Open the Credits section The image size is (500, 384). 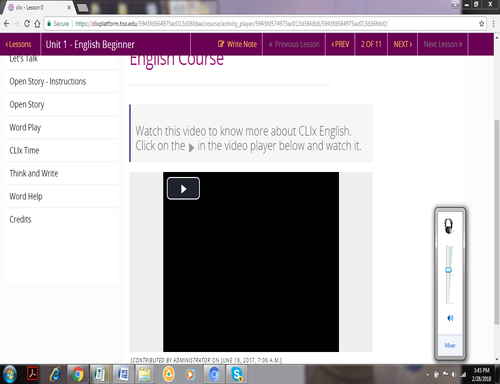tap(62, 219)
